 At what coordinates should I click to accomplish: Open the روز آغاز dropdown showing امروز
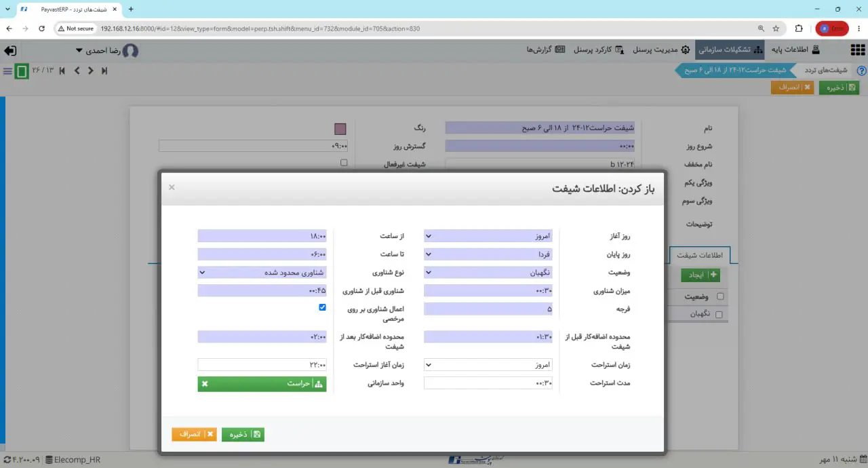pyautogui.click(x=488, y=236)
